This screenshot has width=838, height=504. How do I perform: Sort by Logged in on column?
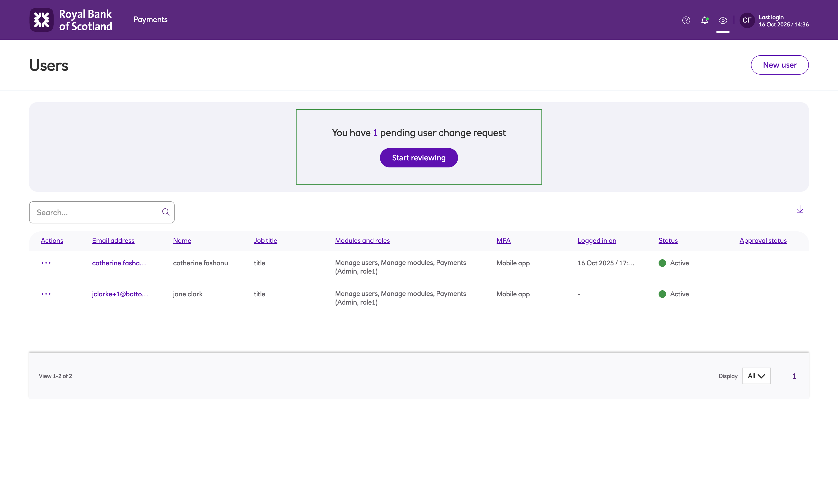click(596, 240)
